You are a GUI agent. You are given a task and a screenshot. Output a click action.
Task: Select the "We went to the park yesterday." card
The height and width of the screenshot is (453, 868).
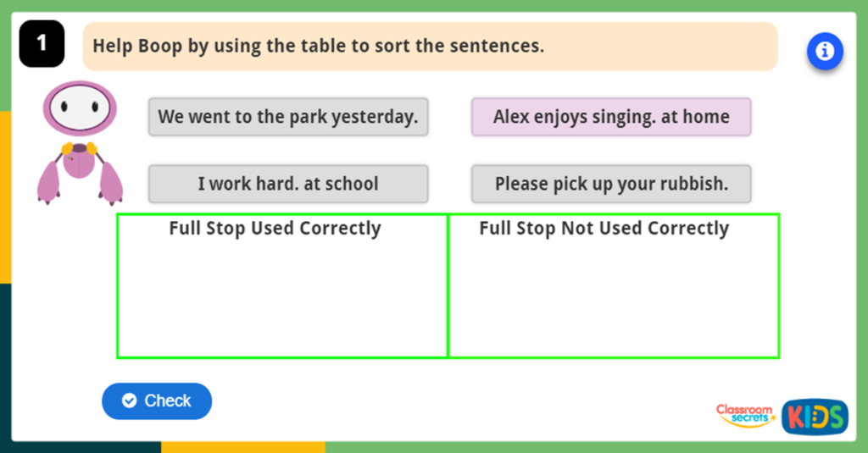288,117
